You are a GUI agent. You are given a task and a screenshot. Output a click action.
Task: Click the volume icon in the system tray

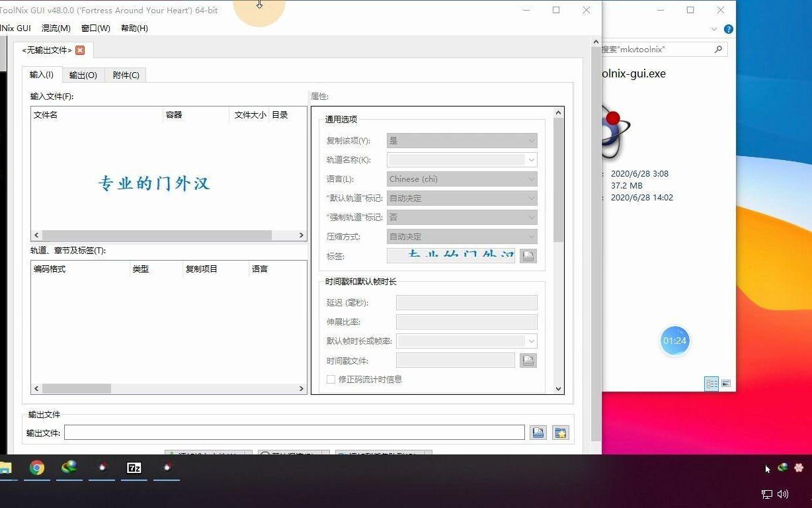[x=783, y=494]
